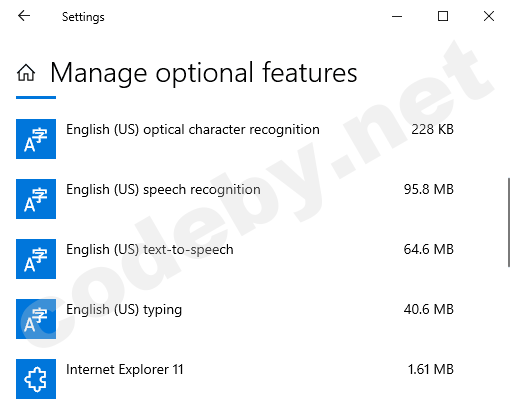The width and height of the screenshot is (510, 407).
Task: Click the 95.8 MB size label
Action: pyautogui.click(x=429, y=189)
